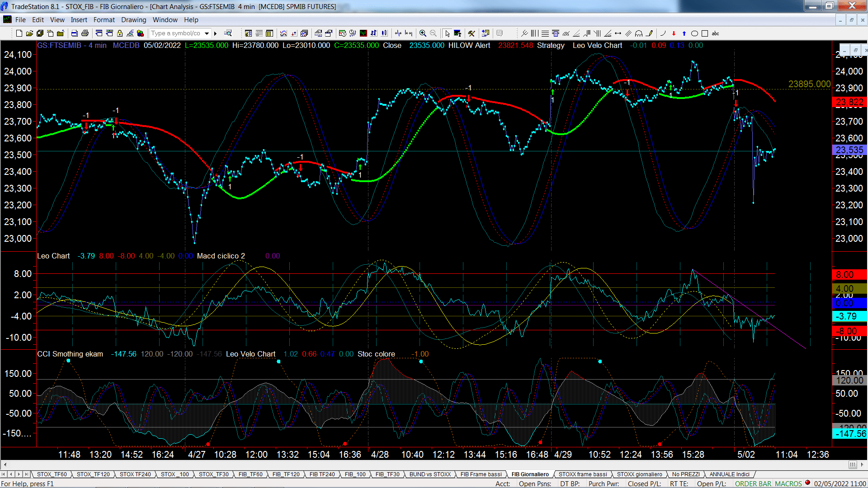Select the double-headed arrow line tool
This screenshot has width=868, height=488.
[x=618, y=33]
